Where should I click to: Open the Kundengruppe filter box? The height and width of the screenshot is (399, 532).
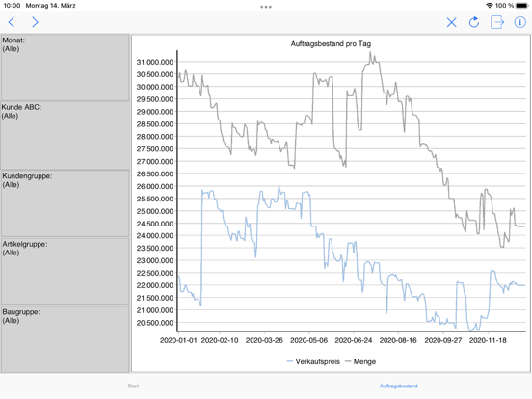click(x=65, y=203)
